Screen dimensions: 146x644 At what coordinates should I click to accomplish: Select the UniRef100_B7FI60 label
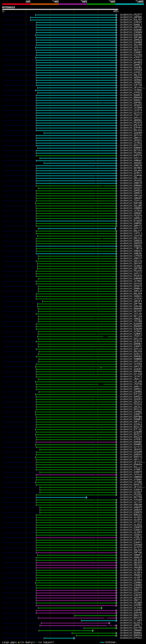coord(131,394)
